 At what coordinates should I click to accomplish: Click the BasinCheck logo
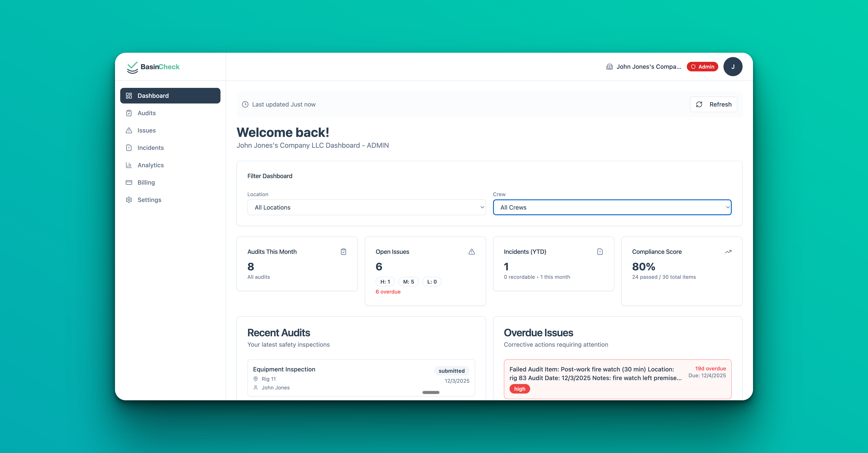tap(153, 67)
